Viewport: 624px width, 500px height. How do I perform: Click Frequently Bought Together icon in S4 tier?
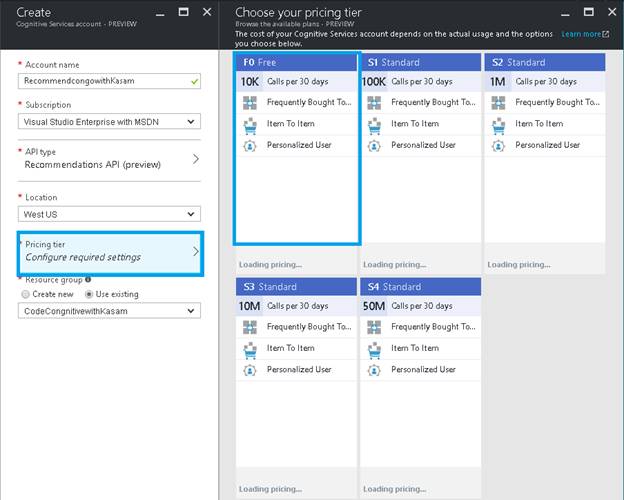(374, 327)
